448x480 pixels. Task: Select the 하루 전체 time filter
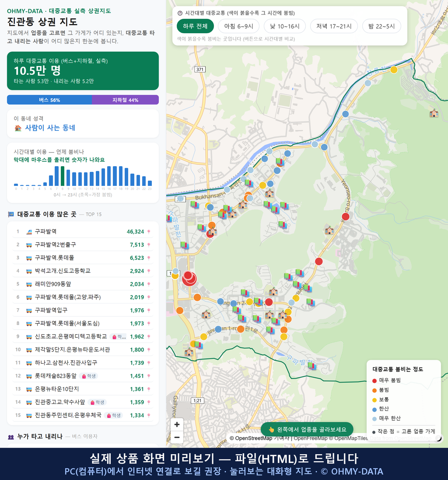(195, 26)
